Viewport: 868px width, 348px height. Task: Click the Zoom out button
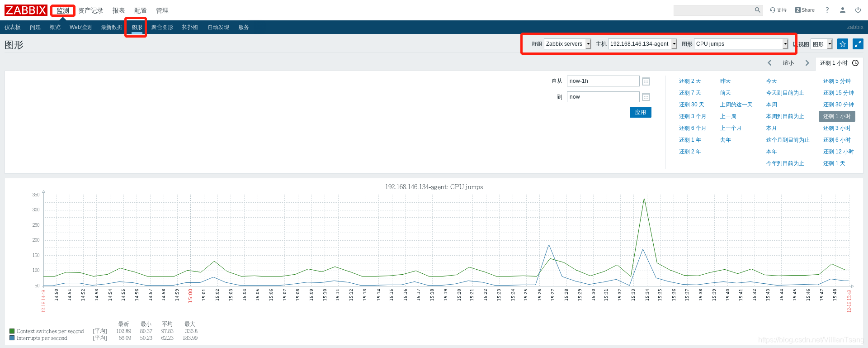788,63
